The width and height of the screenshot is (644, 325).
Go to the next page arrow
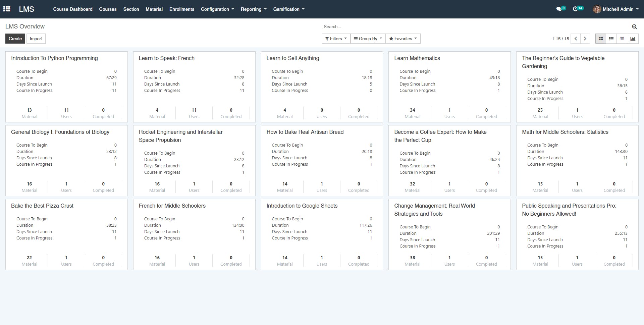click(585, 39)
